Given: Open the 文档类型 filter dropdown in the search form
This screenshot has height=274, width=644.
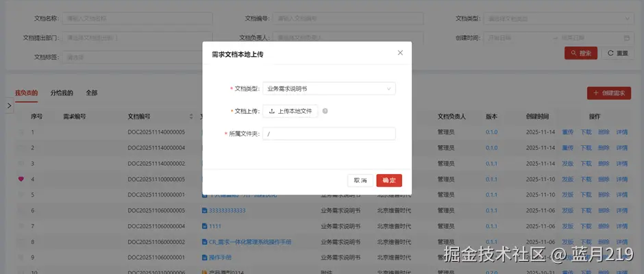Looking at the screenshot, I should pyautogui.click(x=558, y=18).
